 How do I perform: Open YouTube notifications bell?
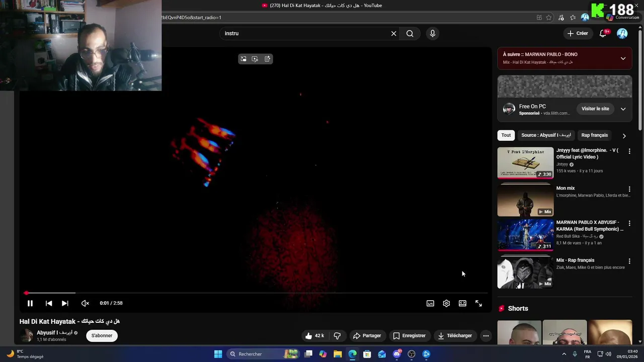tap(603, 34)
